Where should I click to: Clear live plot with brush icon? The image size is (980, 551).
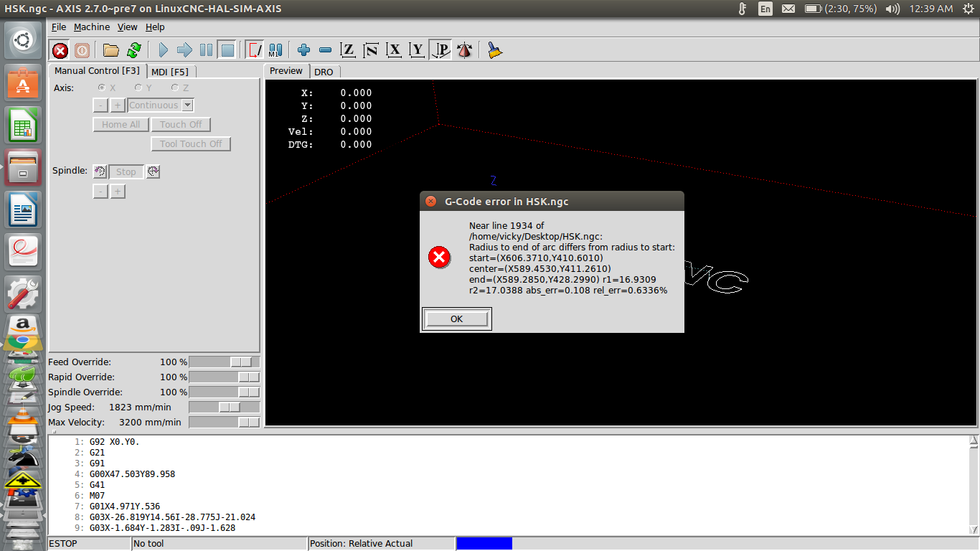tap(494, 50)
